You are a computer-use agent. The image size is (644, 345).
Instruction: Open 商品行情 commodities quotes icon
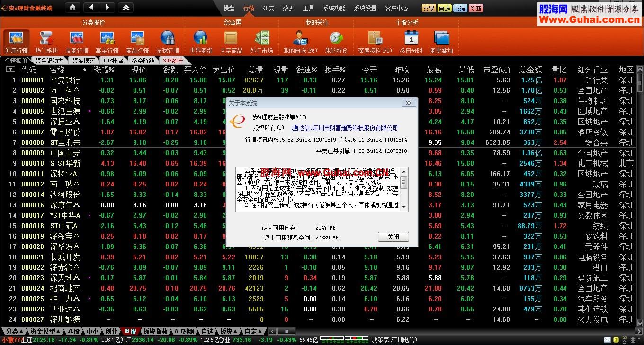137,42
